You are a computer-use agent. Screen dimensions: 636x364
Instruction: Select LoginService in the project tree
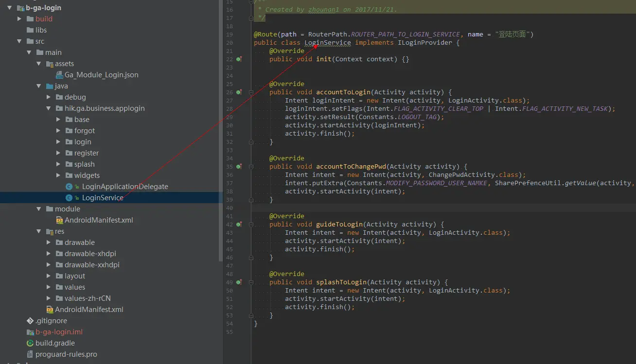click(x=103, y=198)
